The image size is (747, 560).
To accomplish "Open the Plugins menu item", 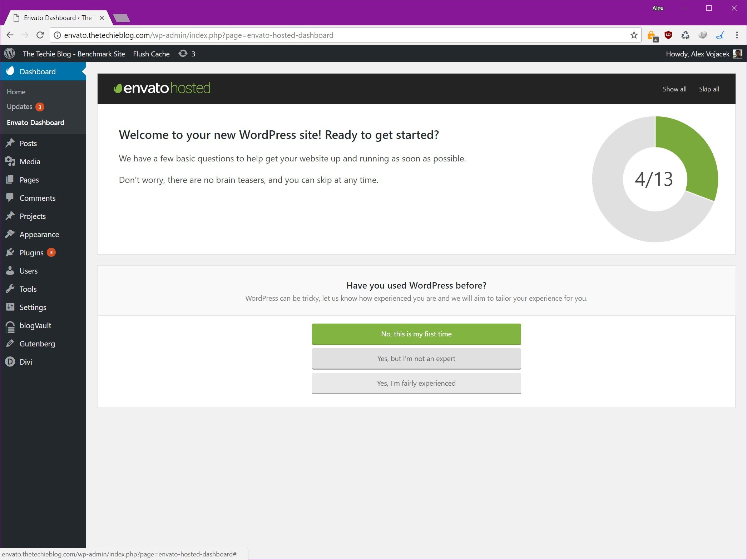I will [x=31, y=253].
